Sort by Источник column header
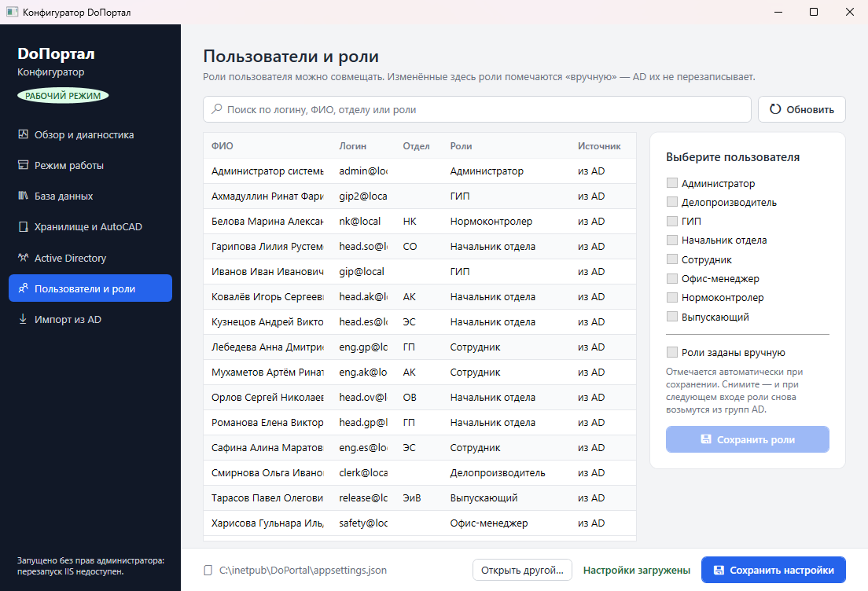The image size is (868, 591). [599, 146]
